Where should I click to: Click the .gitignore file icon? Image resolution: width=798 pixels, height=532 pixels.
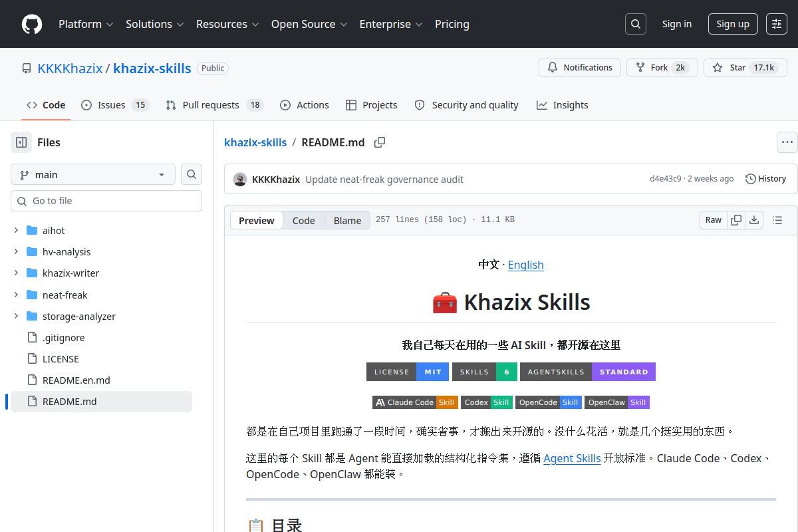pos(32,338)
